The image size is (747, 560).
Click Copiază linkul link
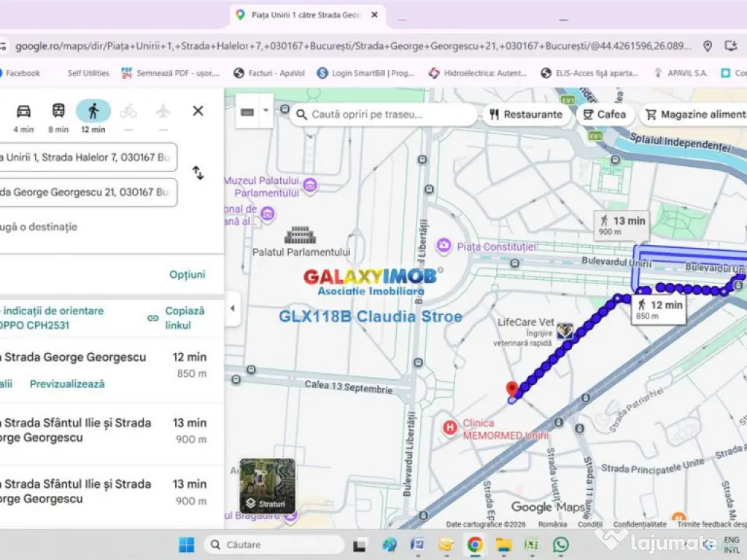[178, 318]
